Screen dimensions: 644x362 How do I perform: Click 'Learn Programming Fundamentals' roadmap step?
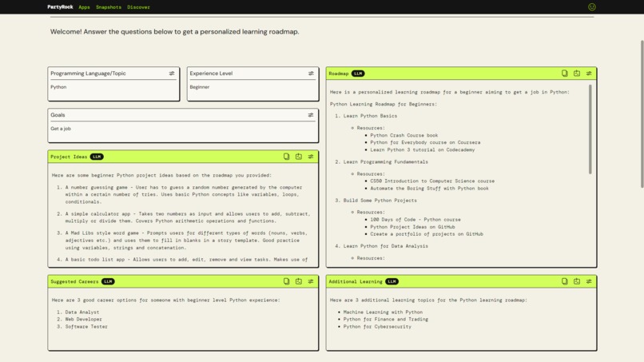click(x=385, y=162)
